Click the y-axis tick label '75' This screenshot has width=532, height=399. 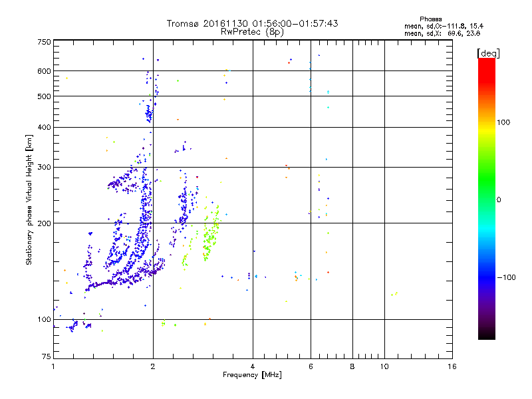pos(47,356)
